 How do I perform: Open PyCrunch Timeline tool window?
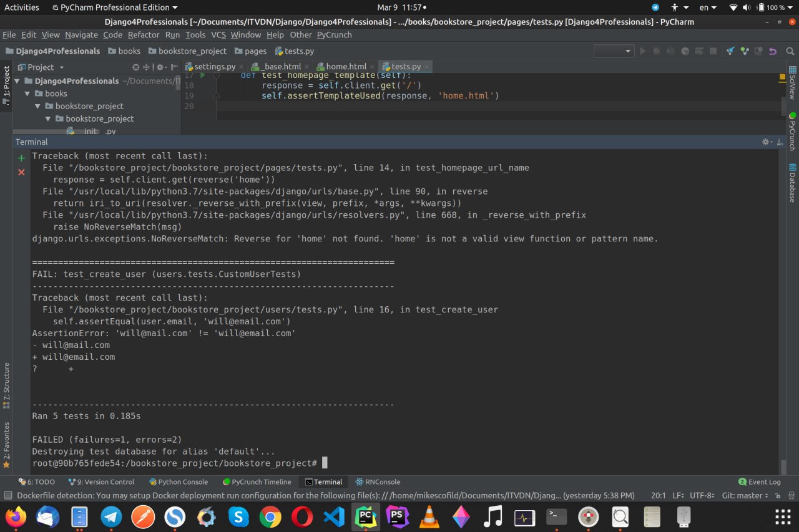257,482
